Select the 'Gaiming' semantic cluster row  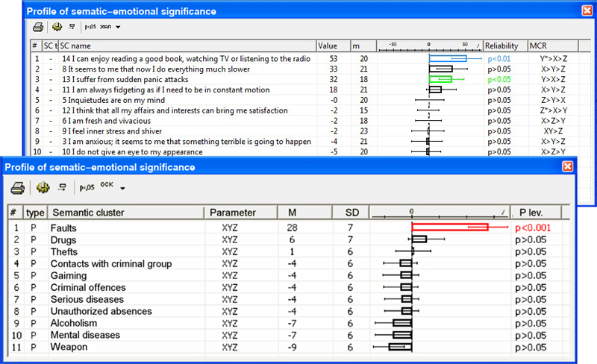(289, 275)
